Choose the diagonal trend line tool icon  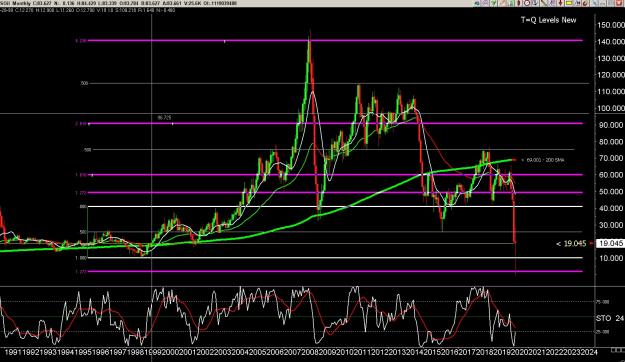[x=544, y=3]
